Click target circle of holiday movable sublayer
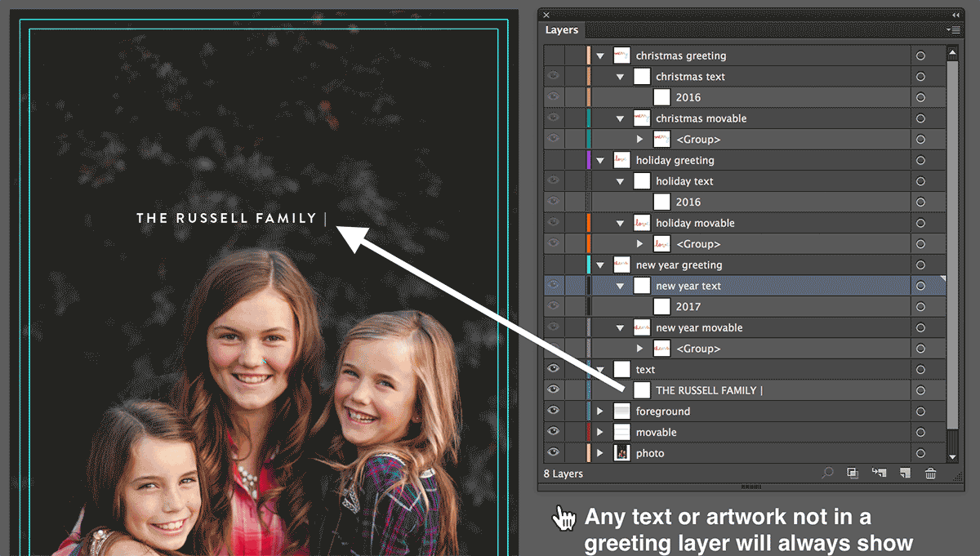 click(x=920, y=223)
